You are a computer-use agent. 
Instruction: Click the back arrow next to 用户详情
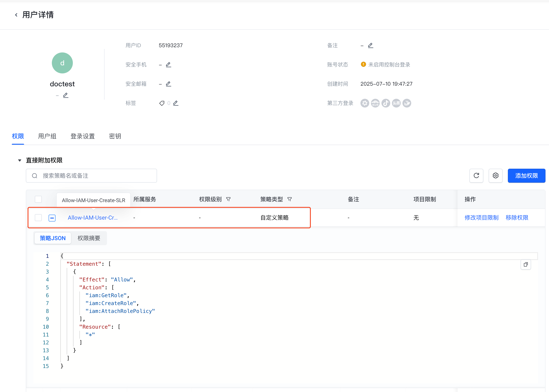(x=16, y=15)
